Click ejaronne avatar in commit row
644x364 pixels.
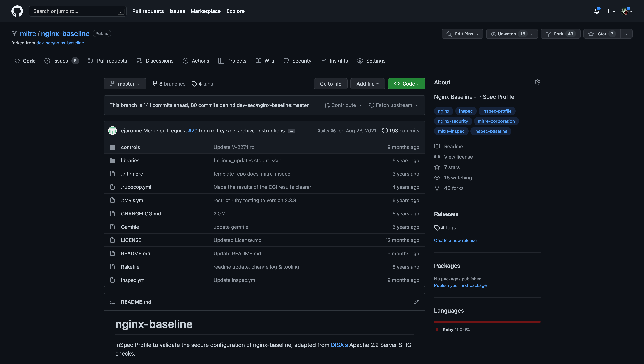112,130
